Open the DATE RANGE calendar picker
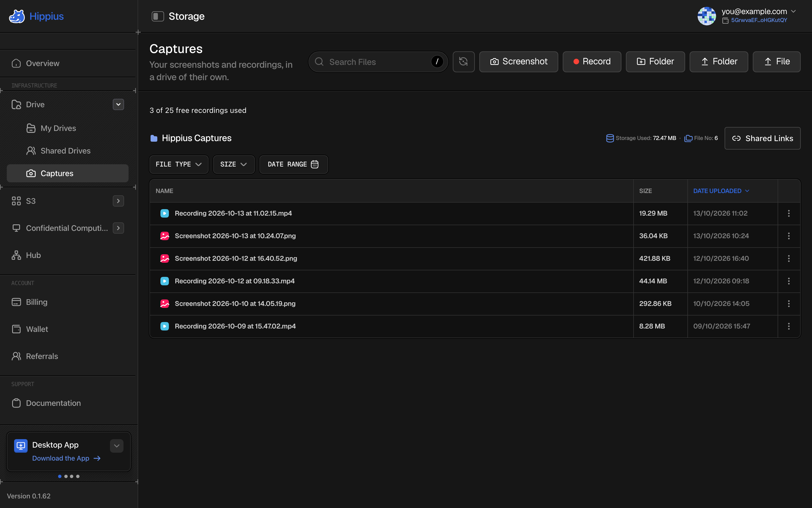 293,164
